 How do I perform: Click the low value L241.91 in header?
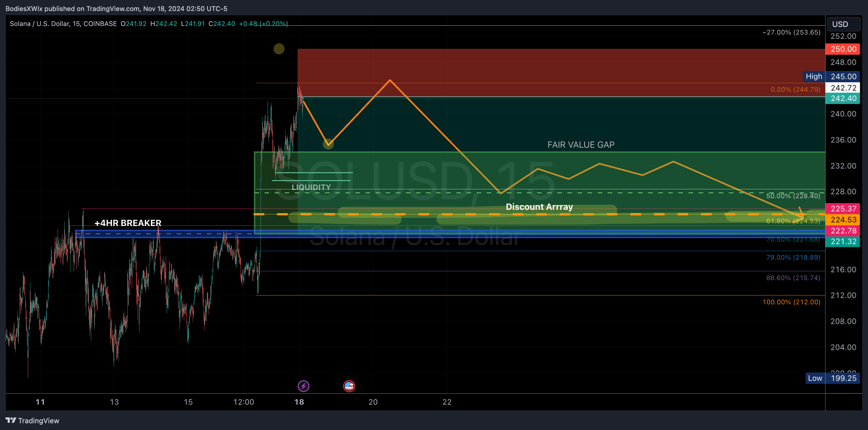pos(193,24)
